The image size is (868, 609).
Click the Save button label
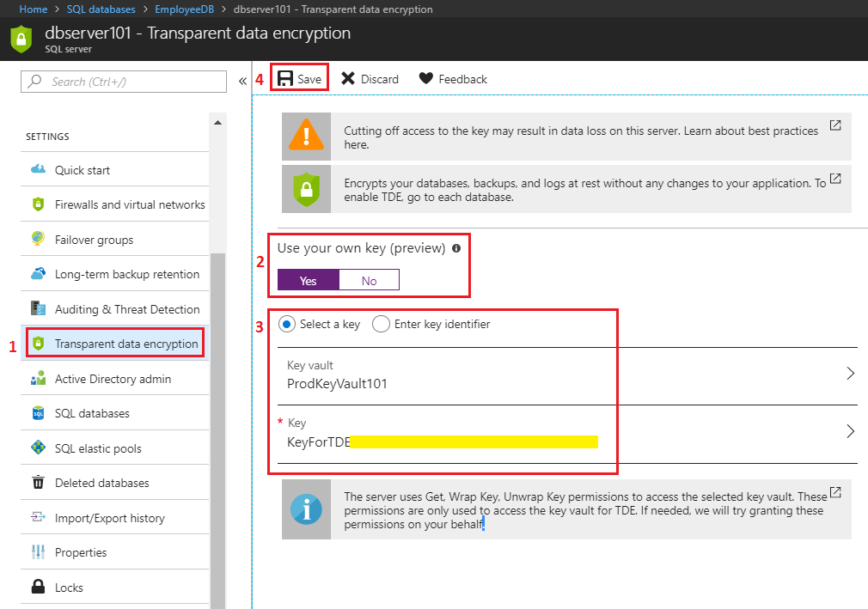tap(309, 79)
